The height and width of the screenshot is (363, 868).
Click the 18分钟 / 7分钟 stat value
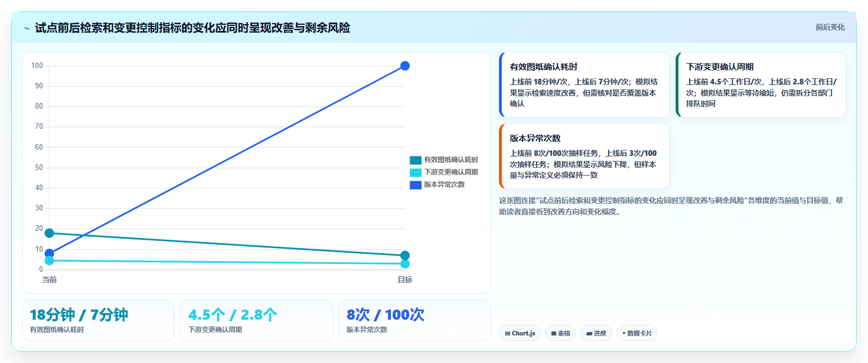tap(79, 315)
